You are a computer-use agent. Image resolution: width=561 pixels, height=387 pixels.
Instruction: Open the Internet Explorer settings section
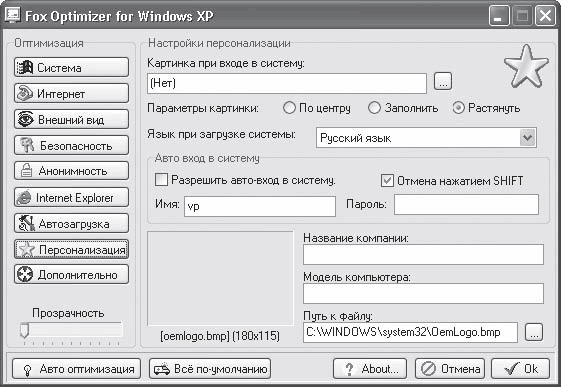pos(71,197)
